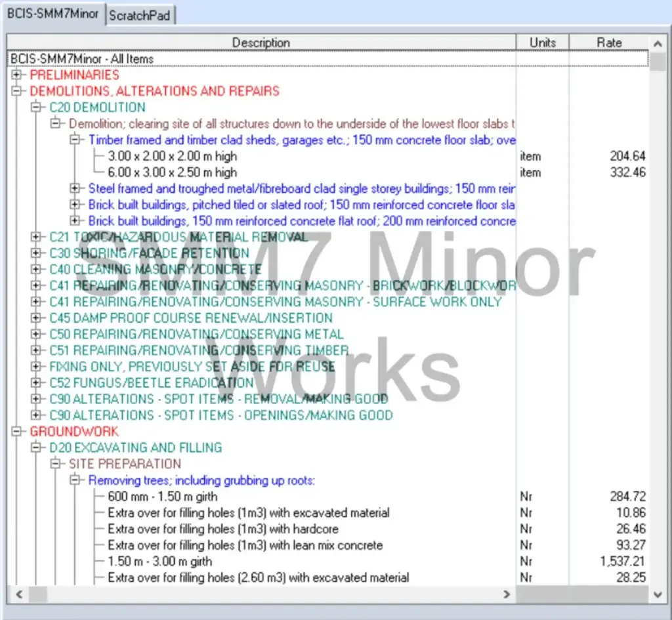Collapse the C20 DEMOLITION node
This screenshot has width=672, height=620.
[x=36, y=107]
